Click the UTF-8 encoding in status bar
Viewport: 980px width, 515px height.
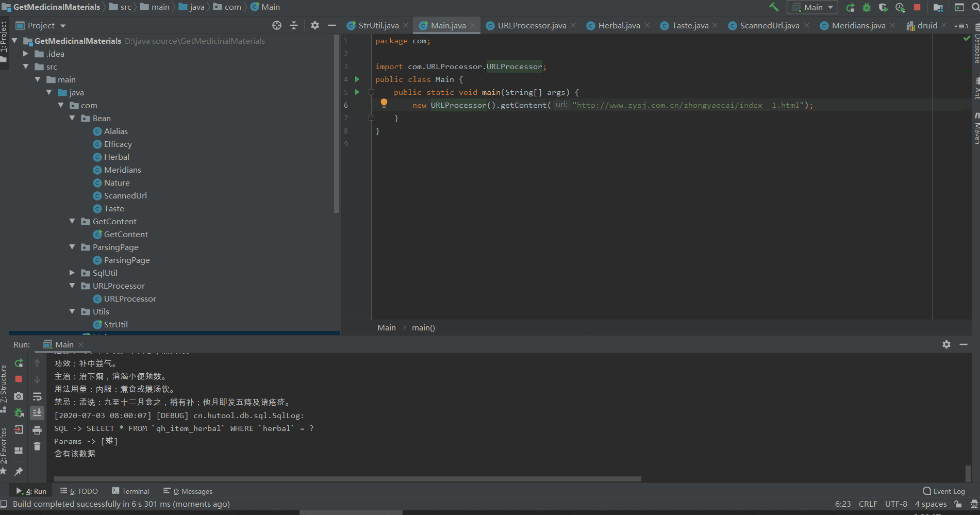[x=896, y=504]
